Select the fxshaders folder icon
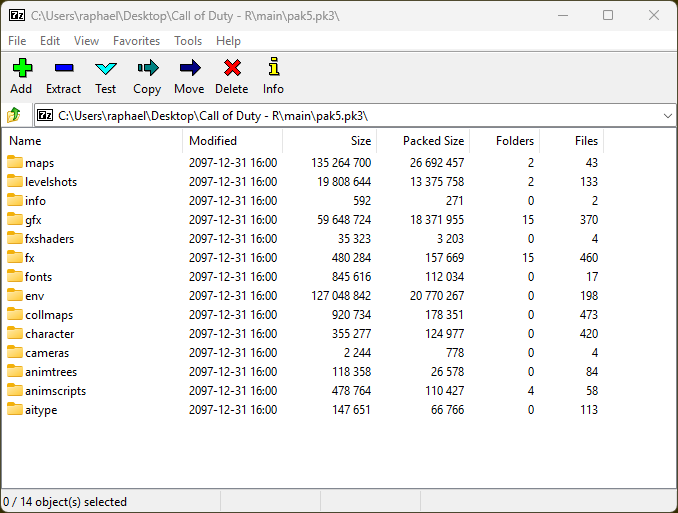This screenshot has height=513, width=678. tap(15, 238)
